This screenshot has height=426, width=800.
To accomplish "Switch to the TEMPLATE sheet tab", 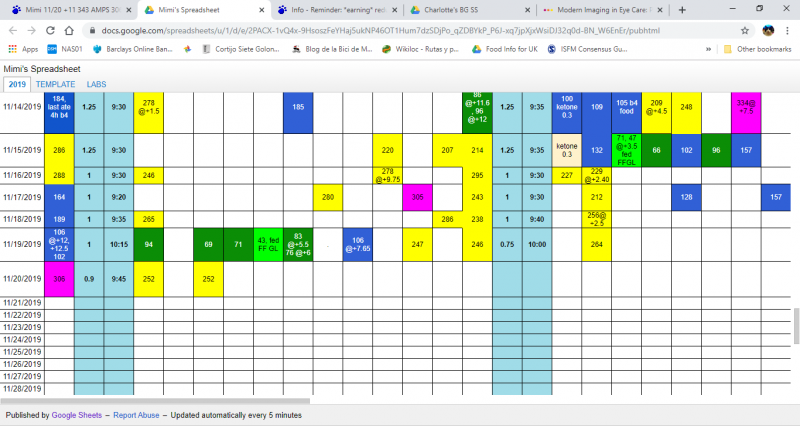I will [55, 84].
